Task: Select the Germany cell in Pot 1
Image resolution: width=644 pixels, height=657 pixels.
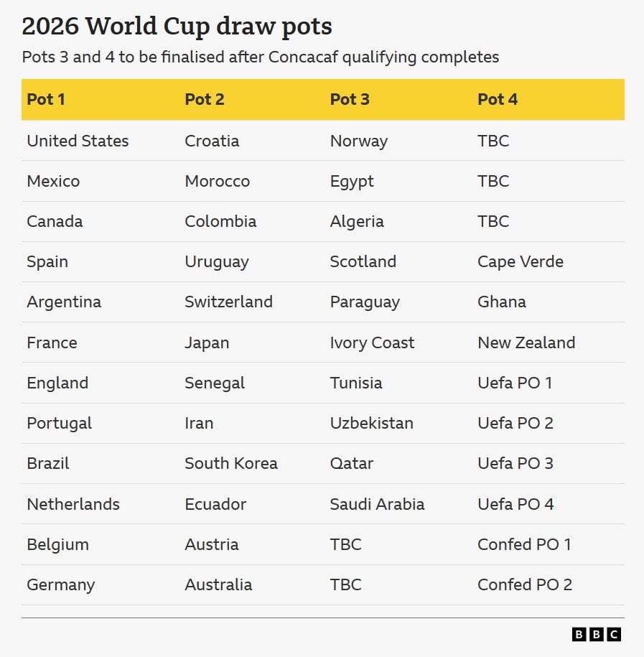Action: click(x=61, y=585)
